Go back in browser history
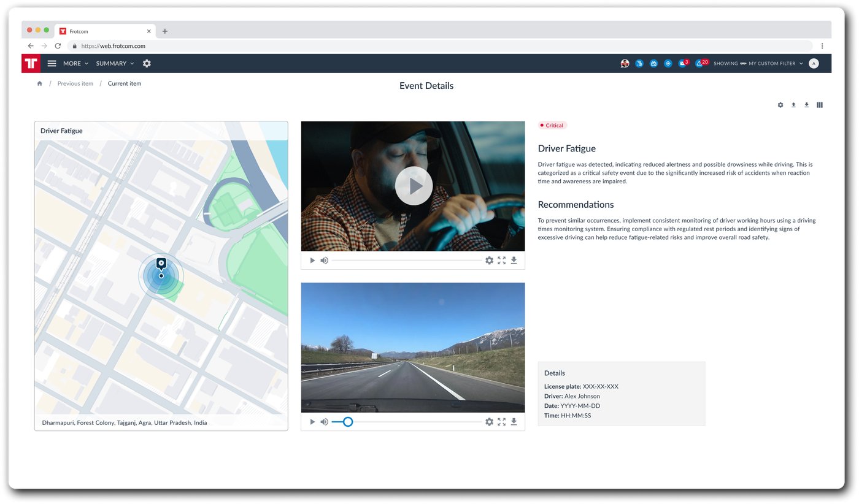The image size is (859, 504). 31,46
